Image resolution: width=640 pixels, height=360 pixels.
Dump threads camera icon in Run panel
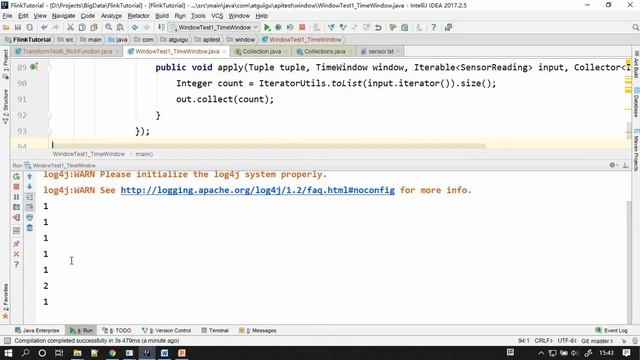(16, 207)
